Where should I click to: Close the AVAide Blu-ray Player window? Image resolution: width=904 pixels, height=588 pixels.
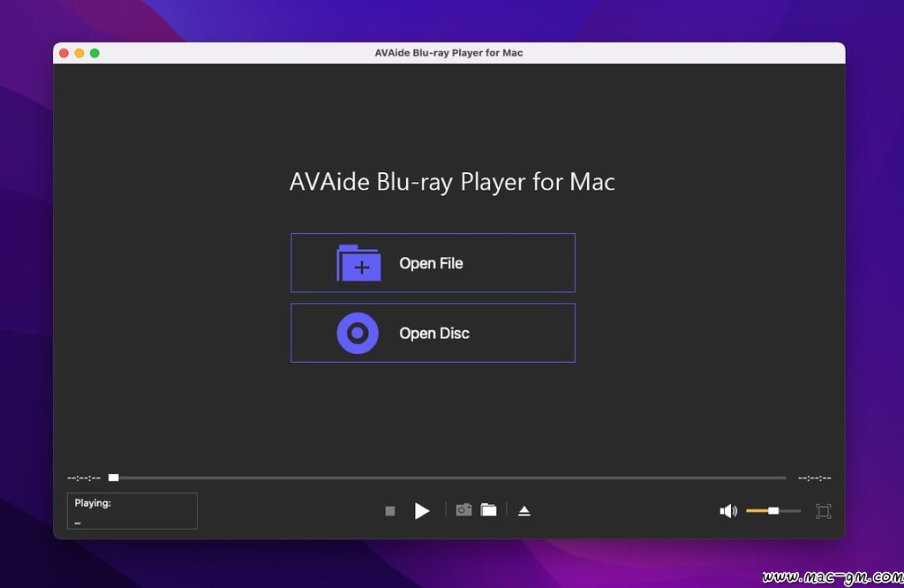tap(64, 53)
